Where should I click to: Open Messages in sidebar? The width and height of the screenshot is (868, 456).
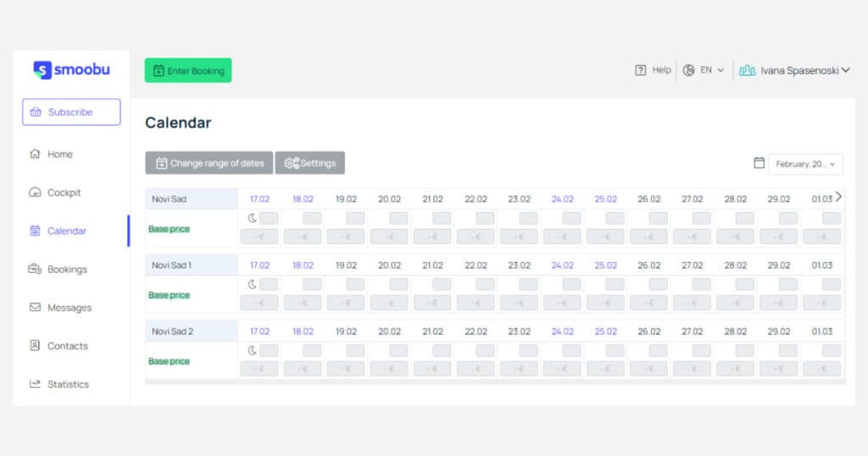tap(70, 308)
